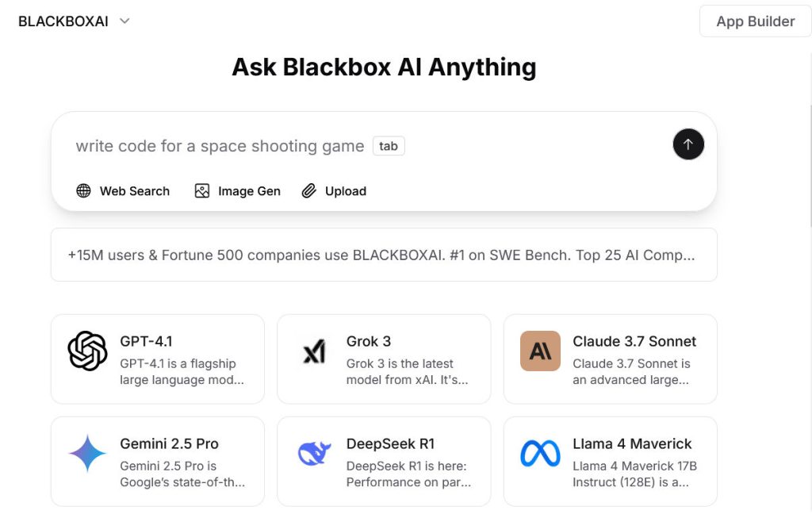The image size is (812, 514).
Task: Open the DeepSeek R1 model description
Action: click(408, 474)
